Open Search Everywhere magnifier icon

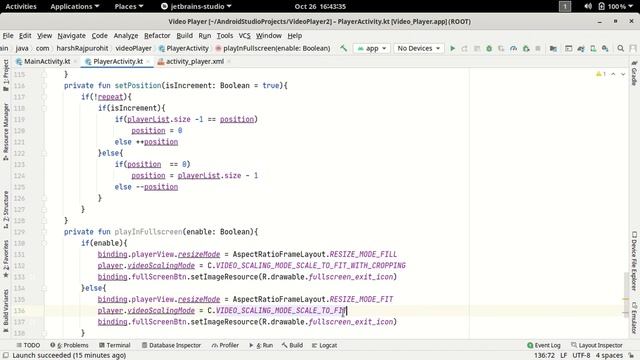pyautogui.click(x=620, y=48)
